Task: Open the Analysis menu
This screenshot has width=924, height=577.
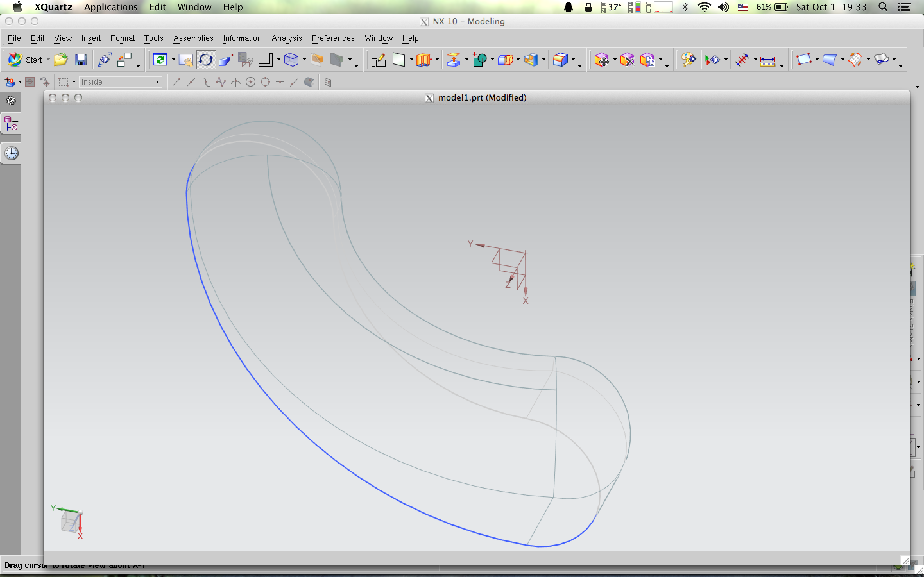Action: (287, 38)
